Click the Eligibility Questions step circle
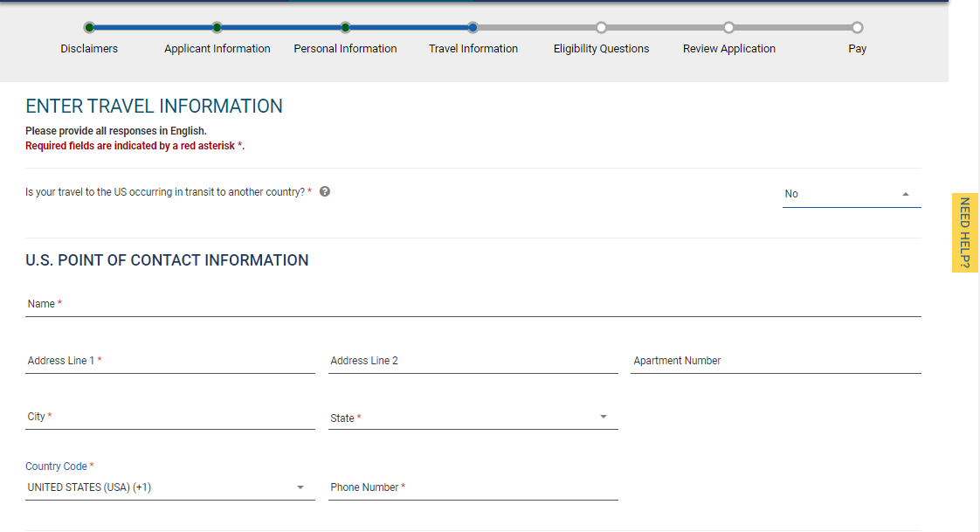Image resolution: width=980 pixels, height=532 pixels. tap(601, 28)
